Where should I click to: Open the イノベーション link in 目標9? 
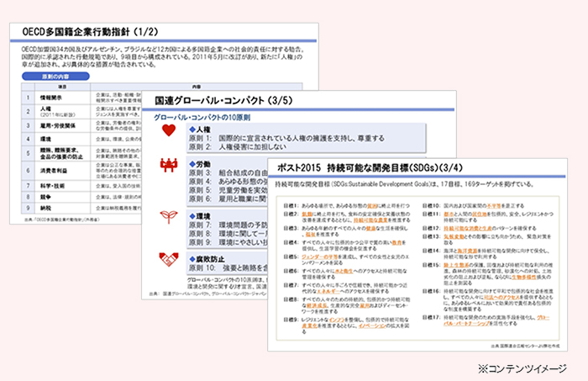[x=371, y=325]
